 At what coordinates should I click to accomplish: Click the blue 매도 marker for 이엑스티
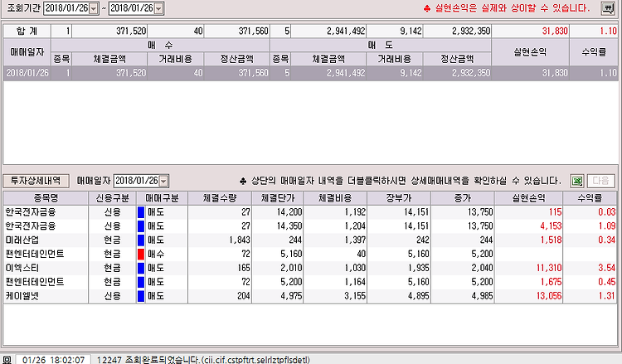[141, 268]
